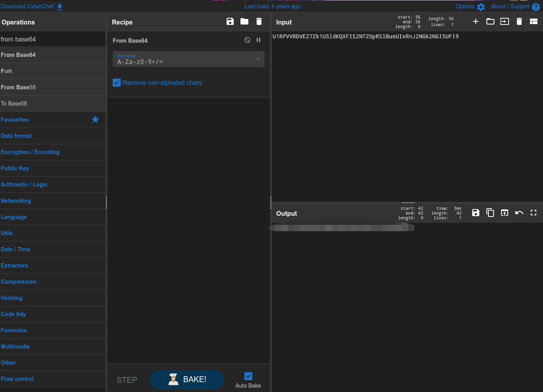Clear input and output with trash icon
This screenshot has height=392, width=543.
519,22
